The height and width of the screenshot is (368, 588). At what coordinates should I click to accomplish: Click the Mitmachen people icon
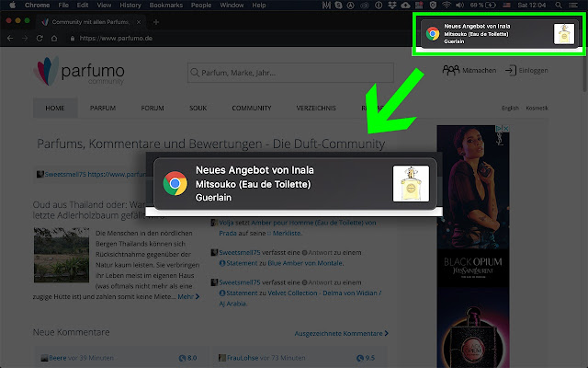pyautogui.click(x=451, y=70)
